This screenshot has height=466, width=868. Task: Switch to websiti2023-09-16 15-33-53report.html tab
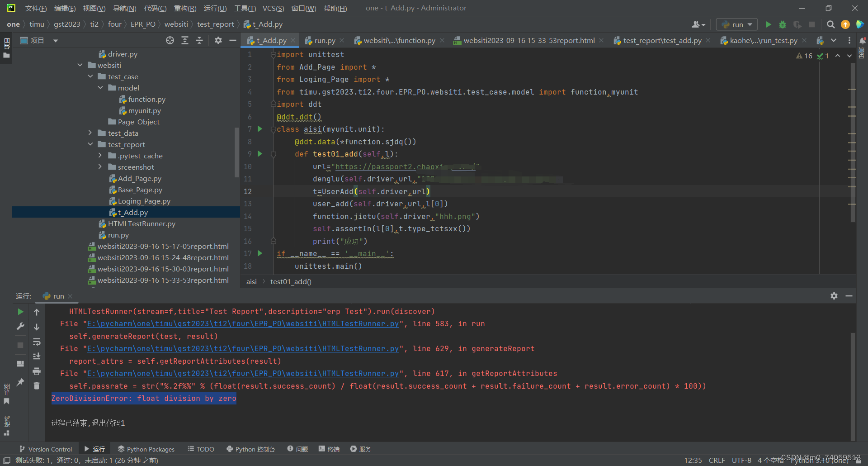click(x=529, y=40)
